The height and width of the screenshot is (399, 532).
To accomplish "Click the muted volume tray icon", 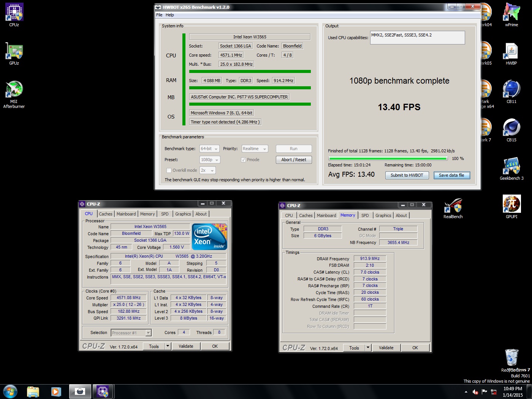I will [x=475, y=392].
